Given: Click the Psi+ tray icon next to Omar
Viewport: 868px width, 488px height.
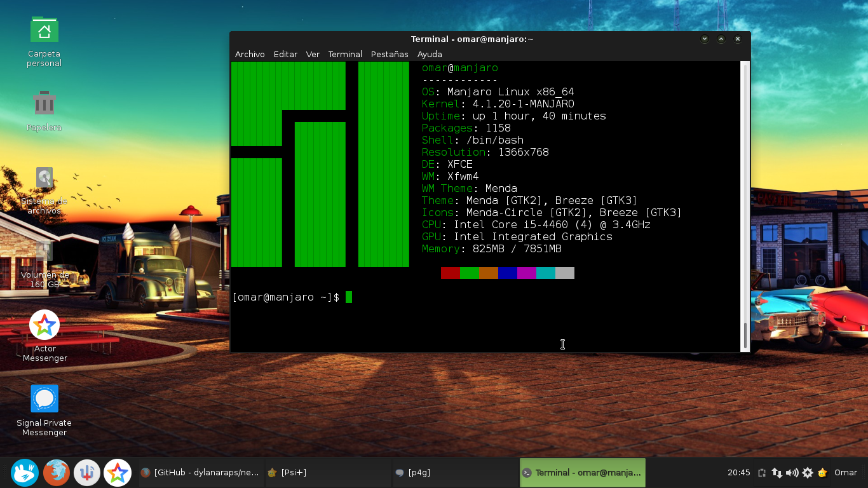Looking at the screenshot, I should [x=823, y=473].
